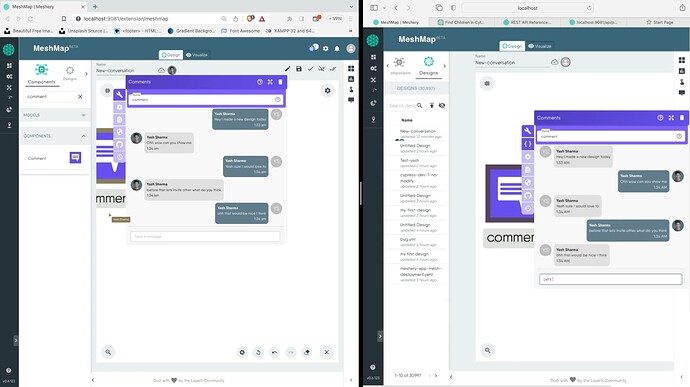This screenshot has width=690, height=387.
Task: Expand sidebar arrow in right window
Action: [x=380, y=336]
